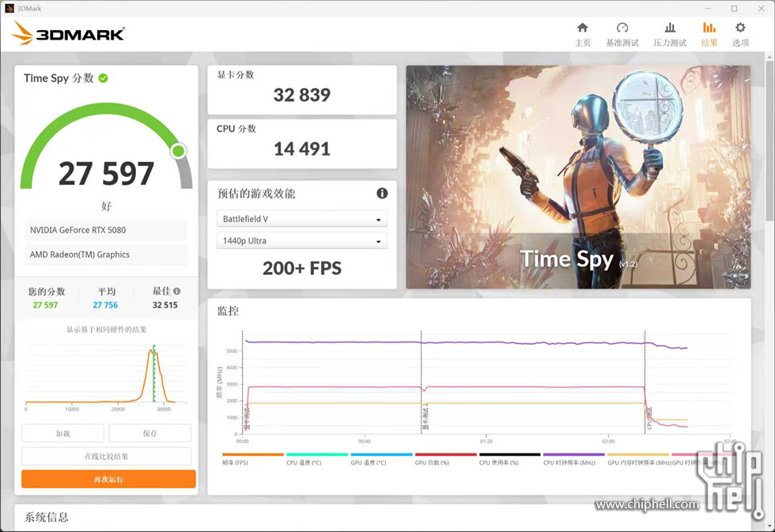This screenshot has height=532, width=775.
Task: Open the 选项 options section
Action: pos(740,34)
